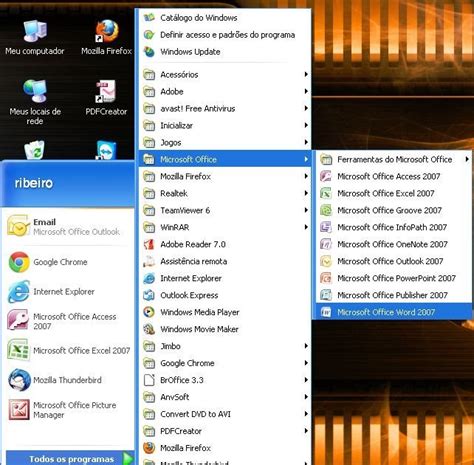
Task: Click the PowerPoint 2007 icon in submenu
Action: point(326,278)
